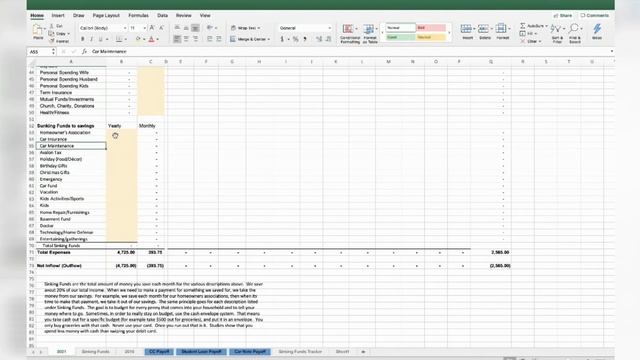Open the Merge & Center dropdown arrow
Image resolution: width=640 pixels, height=360 pixels.
(269, 39)
